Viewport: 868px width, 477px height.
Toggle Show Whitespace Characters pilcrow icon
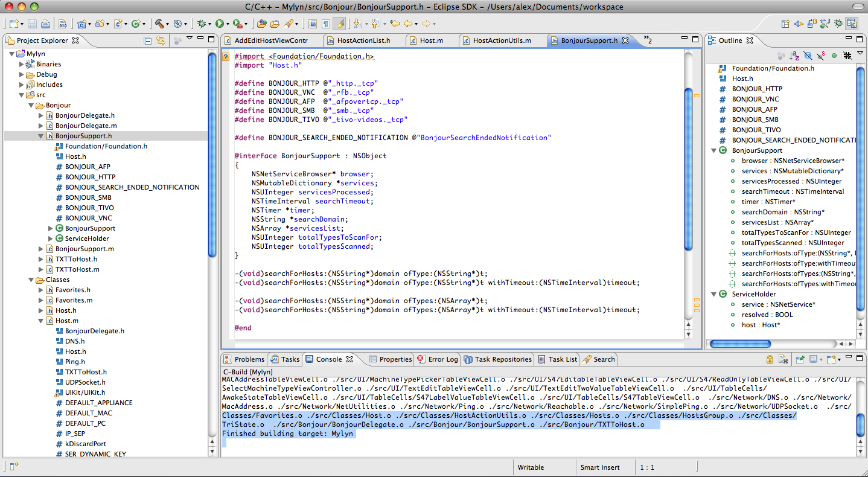pyautogui.click(x=326, y=24)
